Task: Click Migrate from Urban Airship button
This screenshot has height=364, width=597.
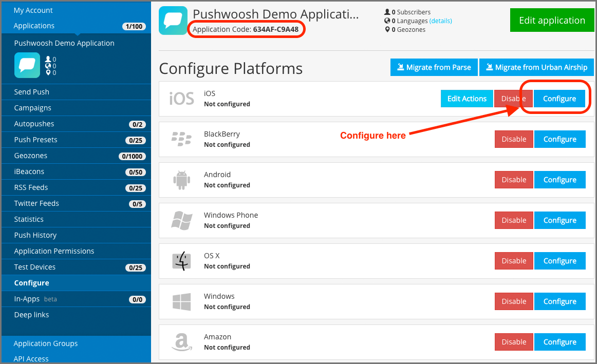Action: [536, 67]
